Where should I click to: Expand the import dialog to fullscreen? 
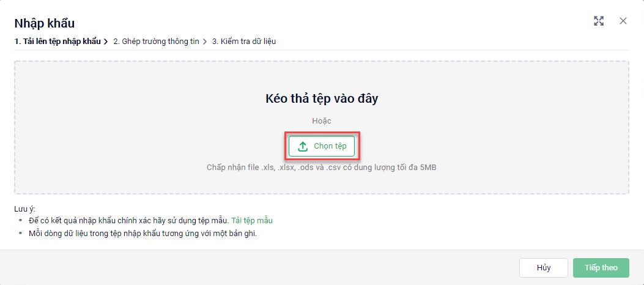pyautogui.click(x=599, y=21)
